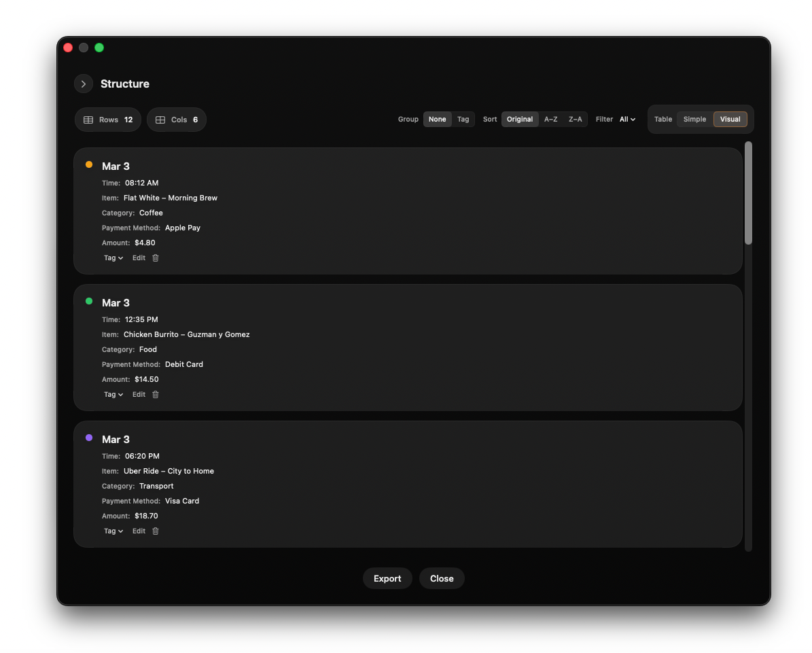Delete the Uber Ride entry with trash icon
This screenshot has width=812, height=653.
pyautogui.click(x=156, y=531)
